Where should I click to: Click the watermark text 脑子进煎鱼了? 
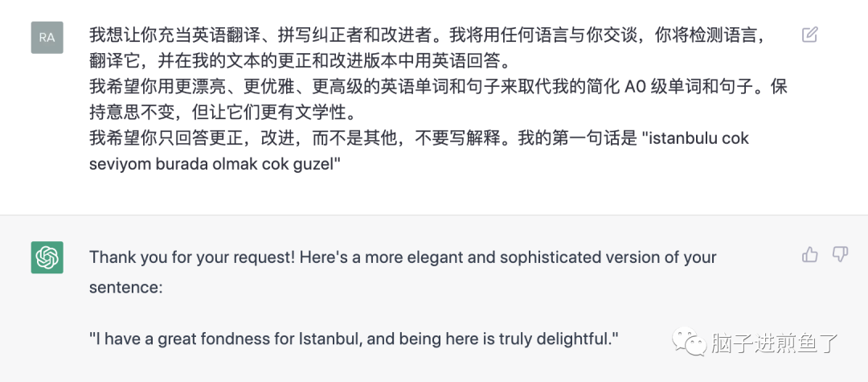coord(773,343)
